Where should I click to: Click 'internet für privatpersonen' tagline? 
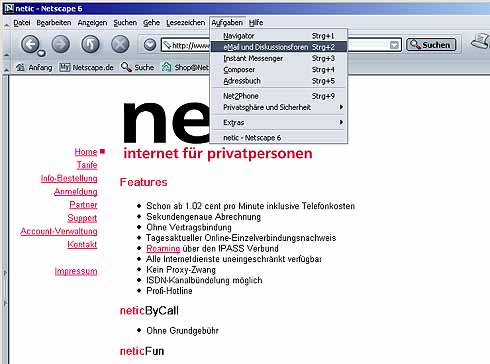[x=218, y=154]
